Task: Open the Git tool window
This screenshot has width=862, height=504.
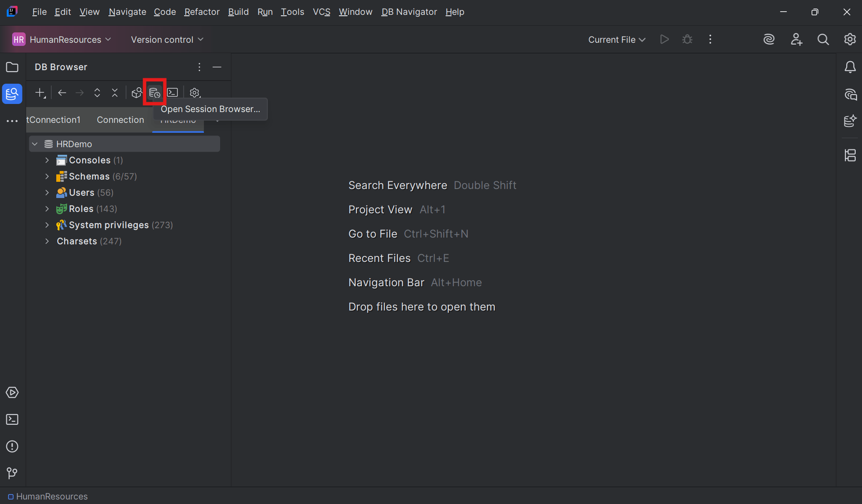Action: click(12, 473)
